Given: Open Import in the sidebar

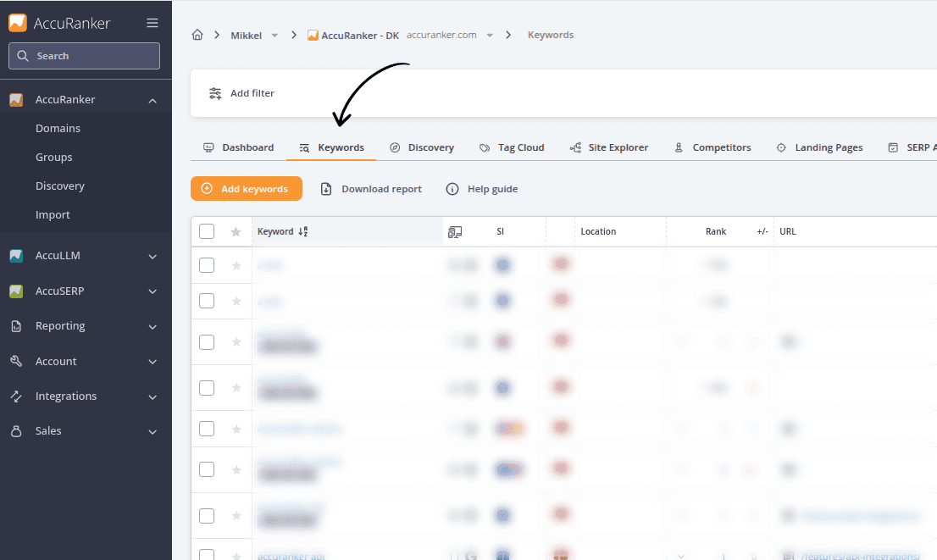Looking at the screenshot, I should 53,214.
